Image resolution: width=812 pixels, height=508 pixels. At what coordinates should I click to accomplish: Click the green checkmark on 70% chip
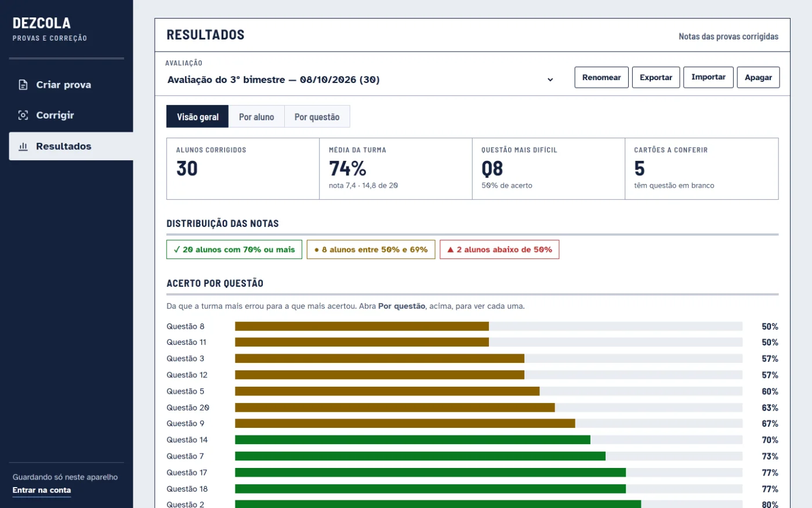click(x=177, y=250)
